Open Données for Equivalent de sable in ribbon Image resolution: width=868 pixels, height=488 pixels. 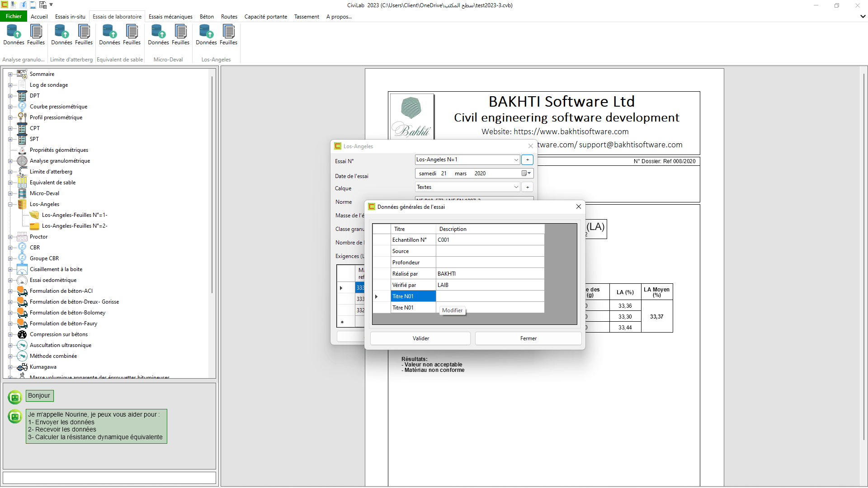click(x=109, y=35)
